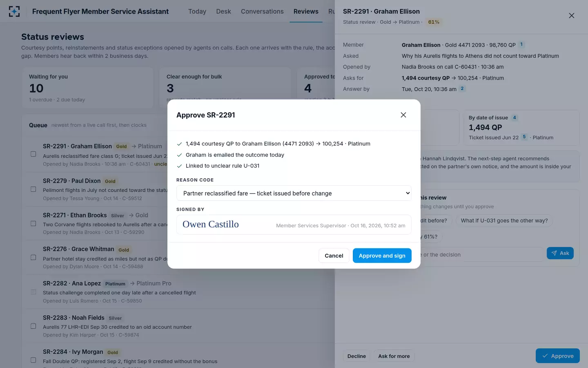
Task: Open the Conversations tab
Action: (262, 11)
